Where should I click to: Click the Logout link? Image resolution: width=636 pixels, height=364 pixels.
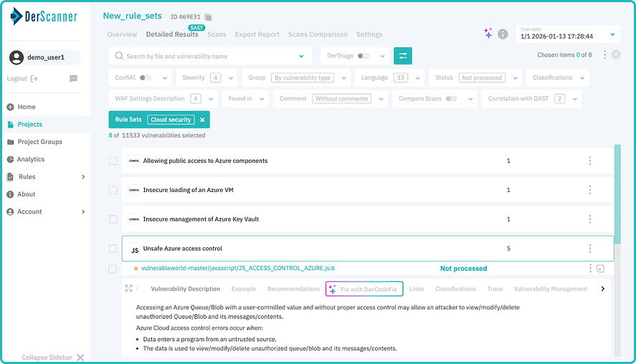click(x=16, y=79)
